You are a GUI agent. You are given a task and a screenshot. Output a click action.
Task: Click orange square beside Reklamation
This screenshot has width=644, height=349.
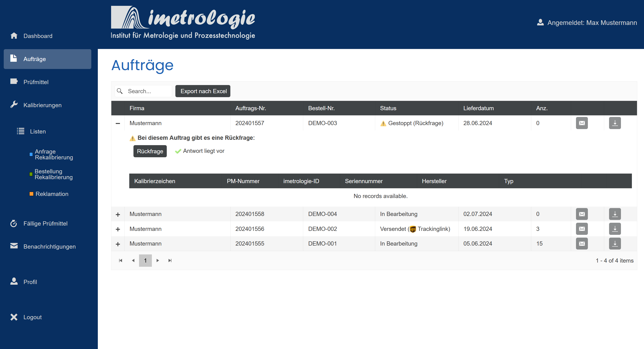(31, 194)
